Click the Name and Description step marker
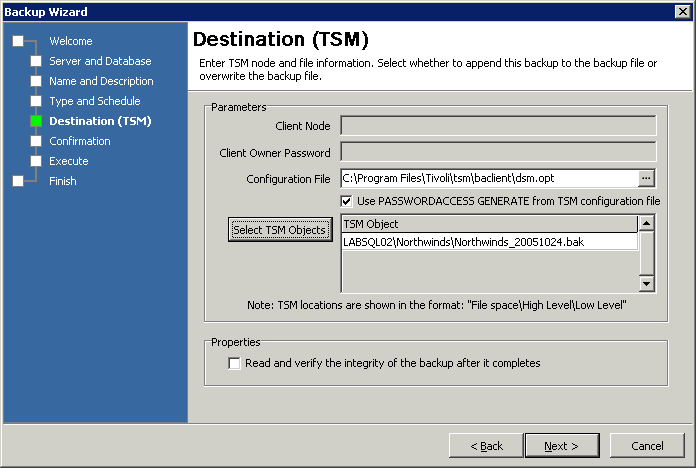This screenshot has width=696, height=468. tap(36, 81)
